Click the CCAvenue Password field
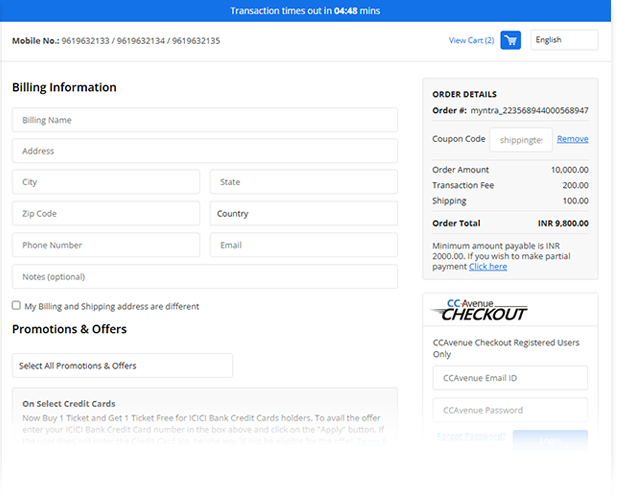The image size is (617, 500). (510, 410)
